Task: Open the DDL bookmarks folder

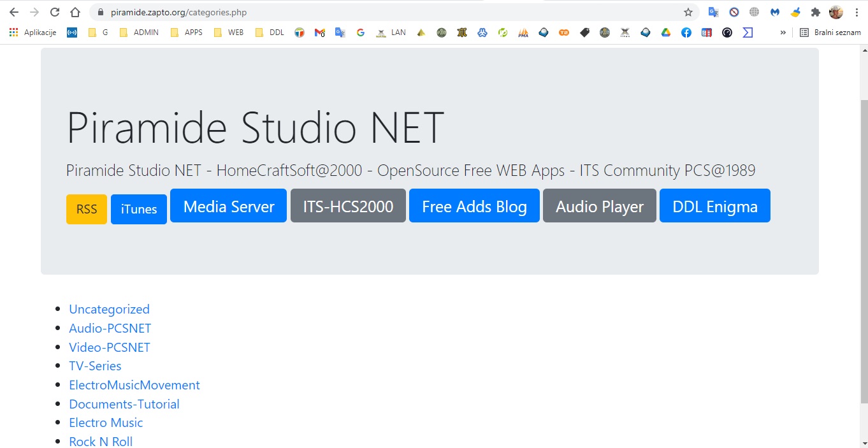Action: coord(270,33)
